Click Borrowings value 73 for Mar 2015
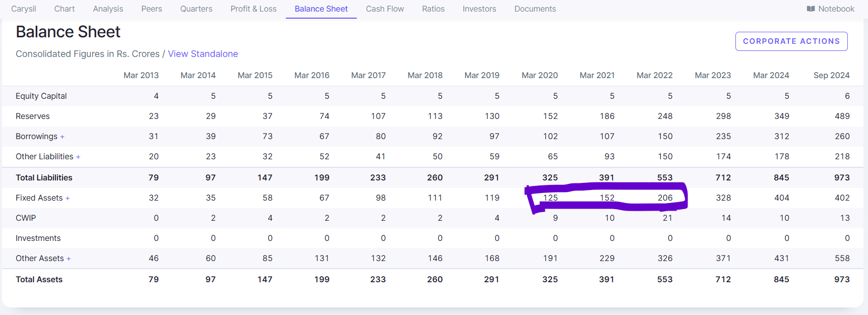Viewport: 868px width, 315px height. click(x=268, y=137)
